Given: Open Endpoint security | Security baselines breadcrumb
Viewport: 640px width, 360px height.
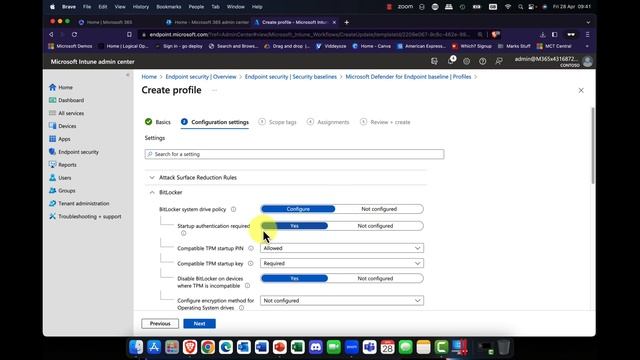Looking at the screenshot, I should click(x=291, y=77).
